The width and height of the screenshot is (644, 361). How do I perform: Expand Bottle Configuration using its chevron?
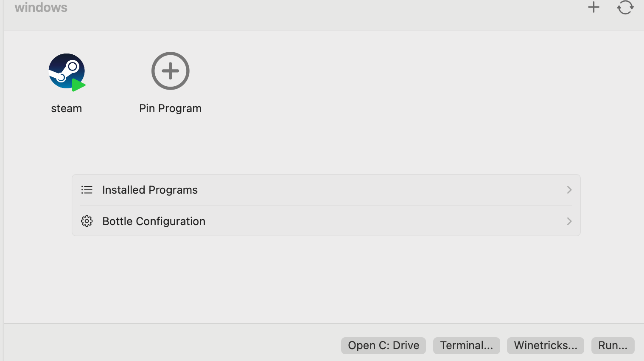pos(569,221)
